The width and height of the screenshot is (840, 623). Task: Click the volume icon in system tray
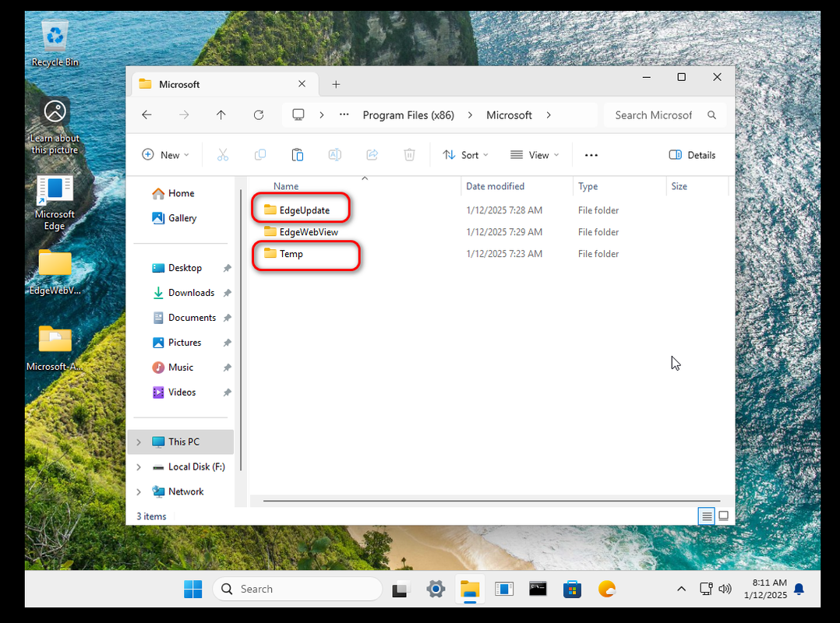(725, 589)
